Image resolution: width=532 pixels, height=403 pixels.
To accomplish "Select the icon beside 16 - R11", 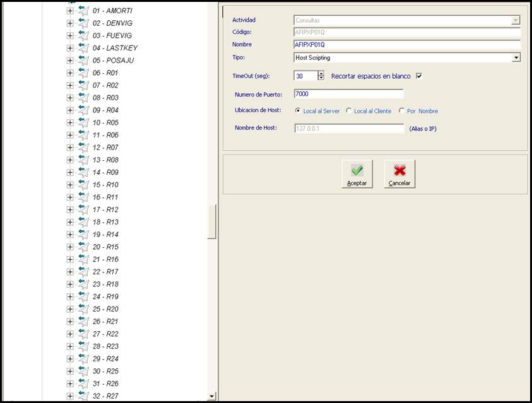I will point(83,197).
